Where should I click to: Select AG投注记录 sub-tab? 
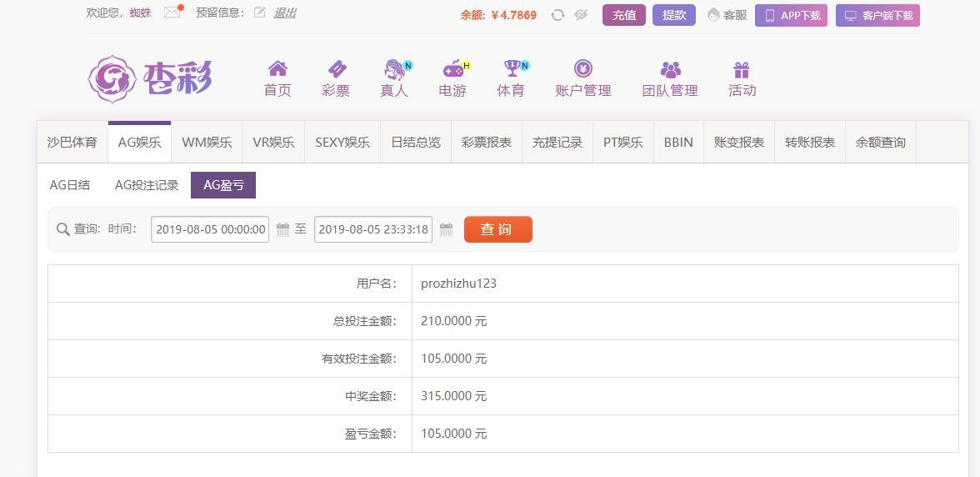click(x=147, y=185)
